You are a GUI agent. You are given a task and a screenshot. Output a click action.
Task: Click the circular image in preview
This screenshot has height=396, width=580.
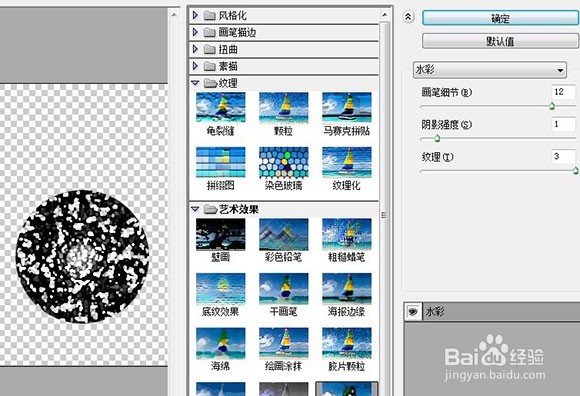[82, 256]
